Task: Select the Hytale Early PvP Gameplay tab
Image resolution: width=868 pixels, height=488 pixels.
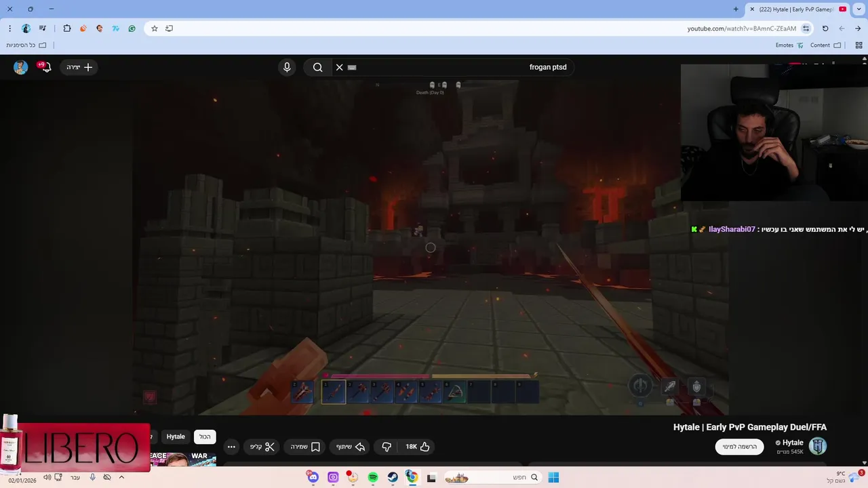Action: pyautogui.click(x=798, y=9)
